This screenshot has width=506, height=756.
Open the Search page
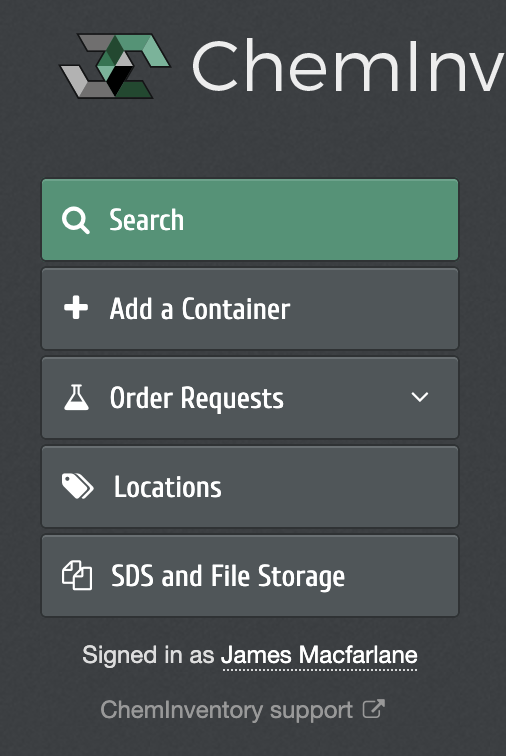click(x=250, y=220)
